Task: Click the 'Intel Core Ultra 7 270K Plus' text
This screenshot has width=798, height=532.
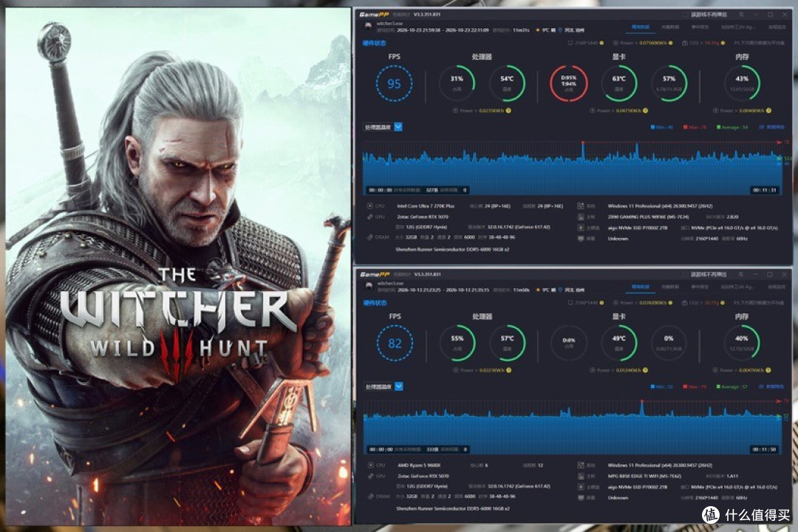Action: point(426,206)
